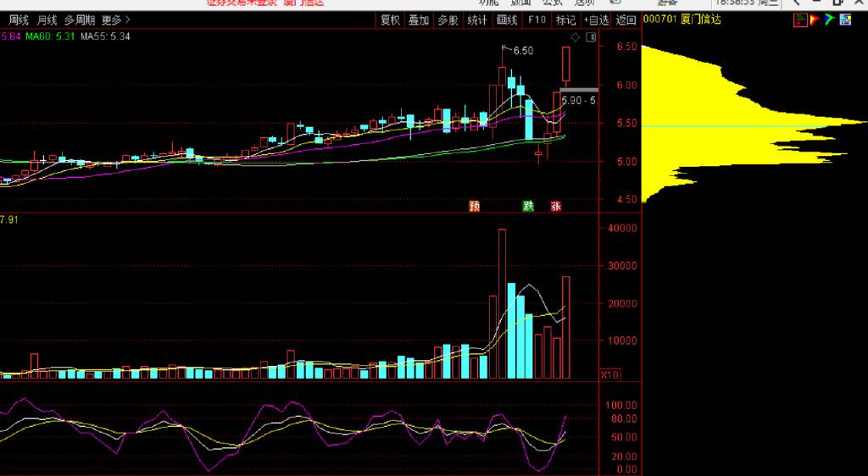Screen dimensions: 868x476
Task: Click the 20.00 oscillator axis label
Action: [x=625, y=457]
